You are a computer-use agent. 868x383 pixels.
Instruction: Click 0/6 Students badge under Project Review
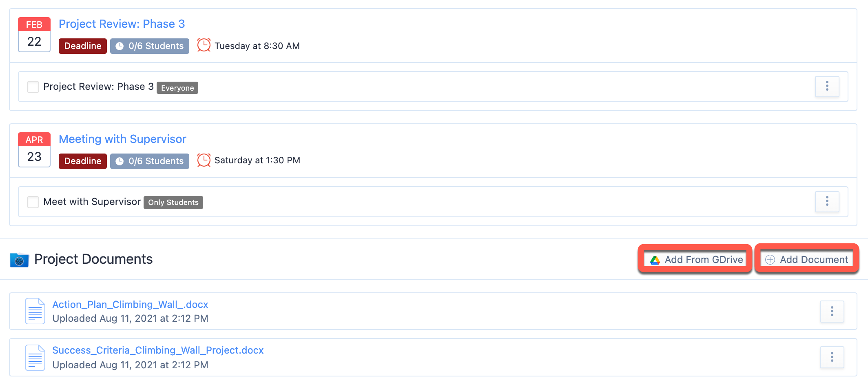pyautogui.click(x=150, y=46)
